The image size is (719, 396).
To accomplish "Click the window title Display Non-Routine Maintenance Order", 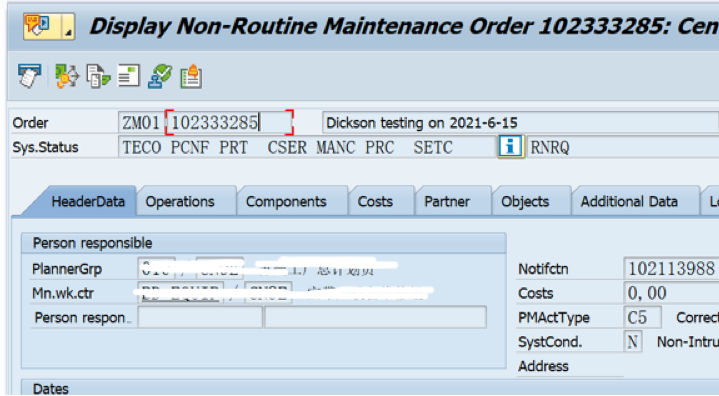I will [404, 26].
